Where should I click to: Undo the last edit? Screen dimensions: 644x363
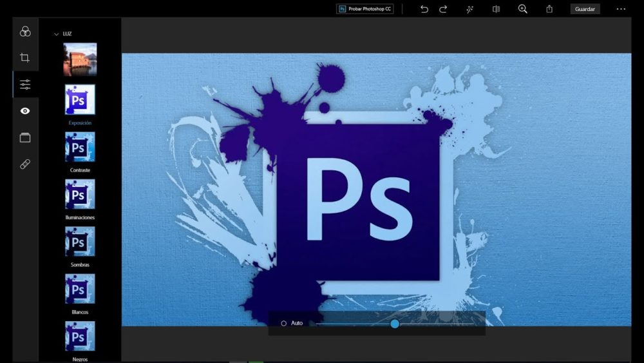(x=424, y=9)
